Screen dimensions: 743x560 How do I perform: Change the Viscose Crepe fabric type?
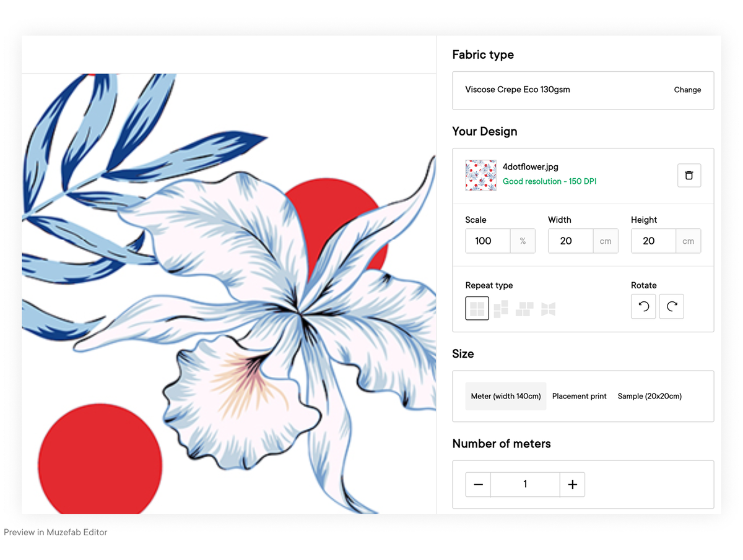point(687,90)
